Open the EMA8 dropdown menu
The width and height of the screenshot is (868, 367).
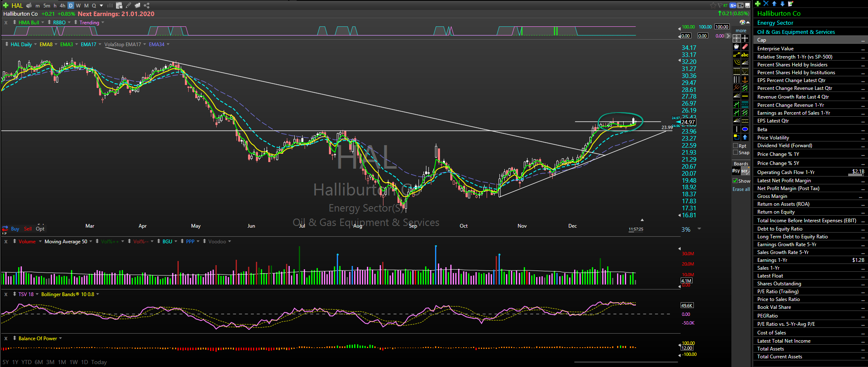coord(56,45)
